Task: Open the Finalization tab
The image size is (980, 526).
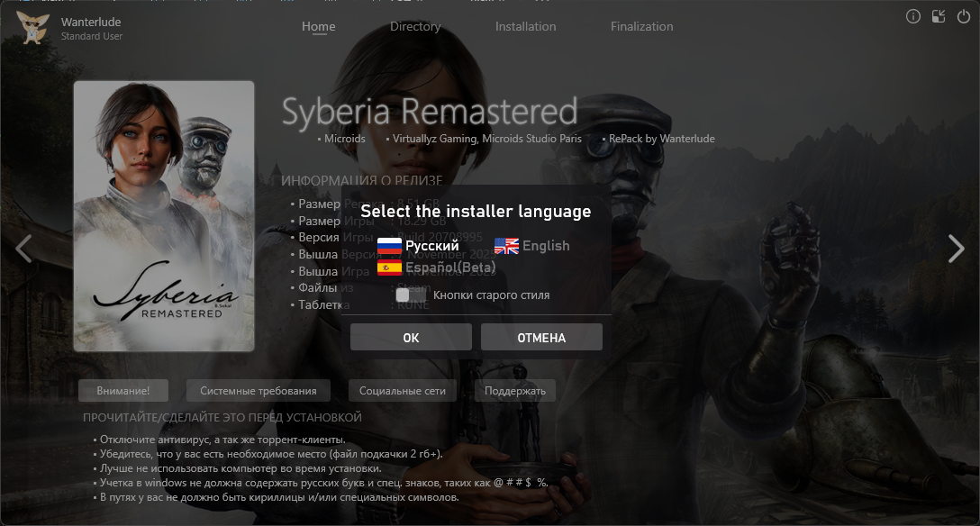Action: (x=642, y=26)
